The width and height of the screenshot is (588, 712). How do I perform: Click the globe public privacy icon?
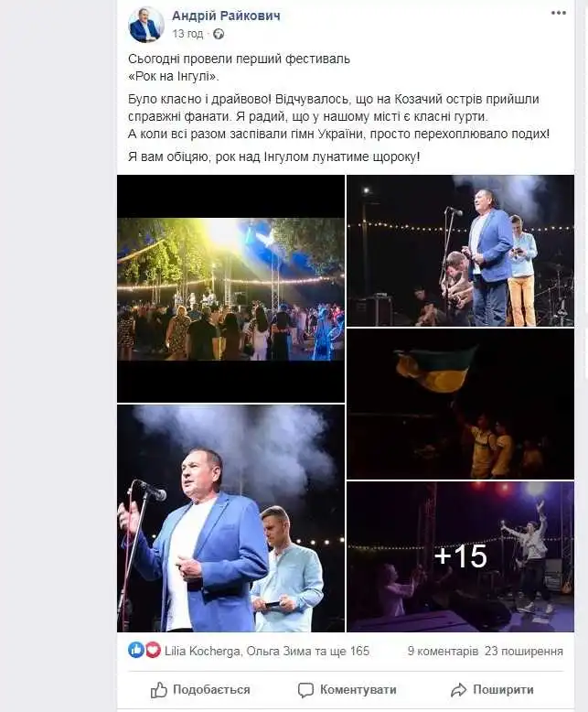click(219, 34)
